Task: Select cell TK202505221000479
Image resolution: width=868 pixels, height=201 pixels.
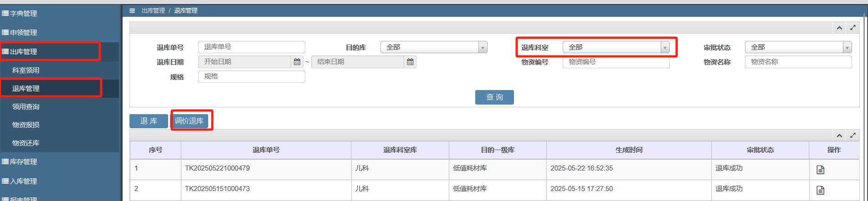Action: (x=266, y=169)
